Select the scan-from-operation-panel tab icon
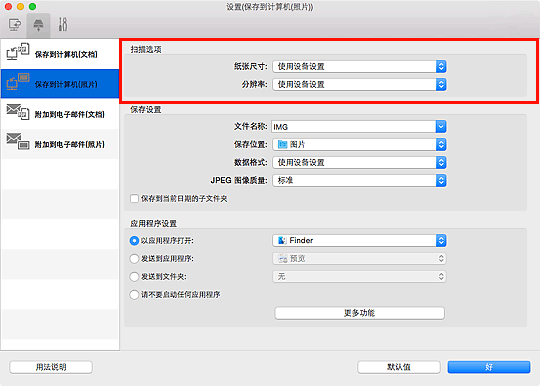The image size is (540, 386). tap(38, 25)
